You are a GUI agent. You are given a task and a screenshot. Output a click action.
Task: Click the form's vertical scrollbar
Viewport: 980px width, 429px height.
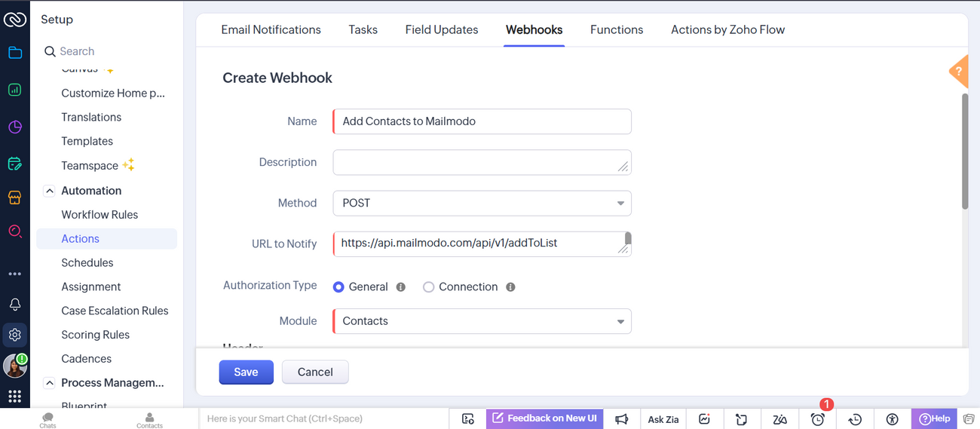(965, 151)
